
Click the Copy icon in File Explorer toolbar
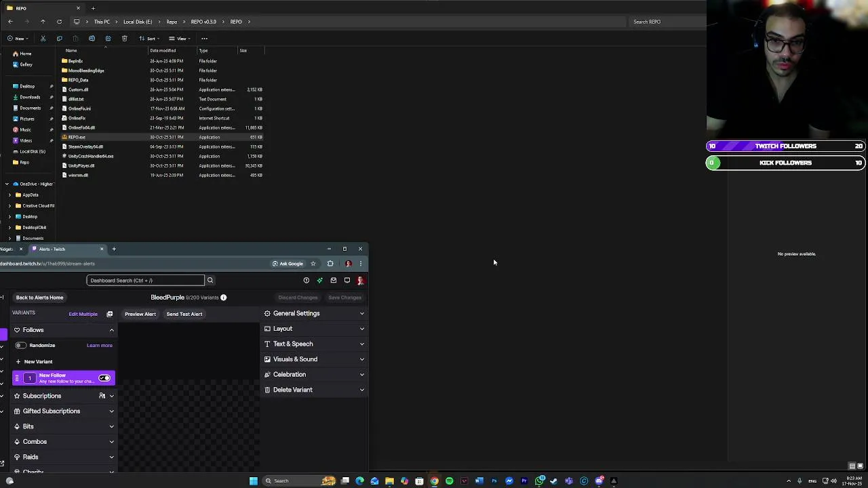pyautogui.click(x=59, y=39)
